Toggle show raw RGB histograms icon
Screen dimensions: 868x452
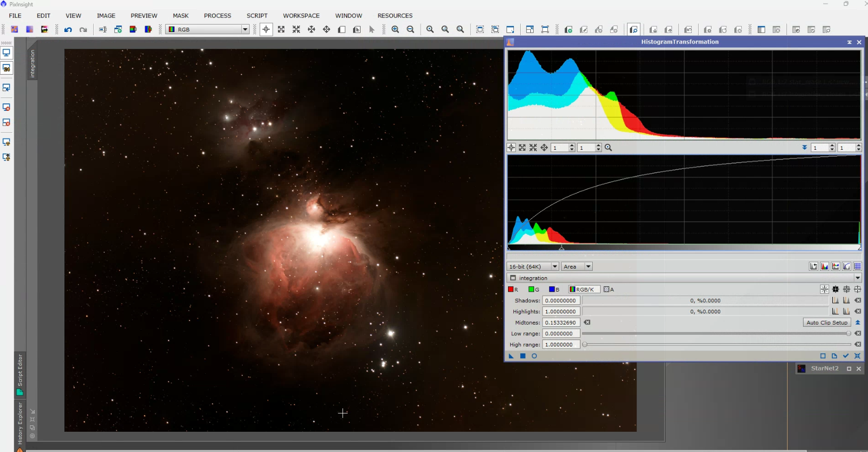824,267
